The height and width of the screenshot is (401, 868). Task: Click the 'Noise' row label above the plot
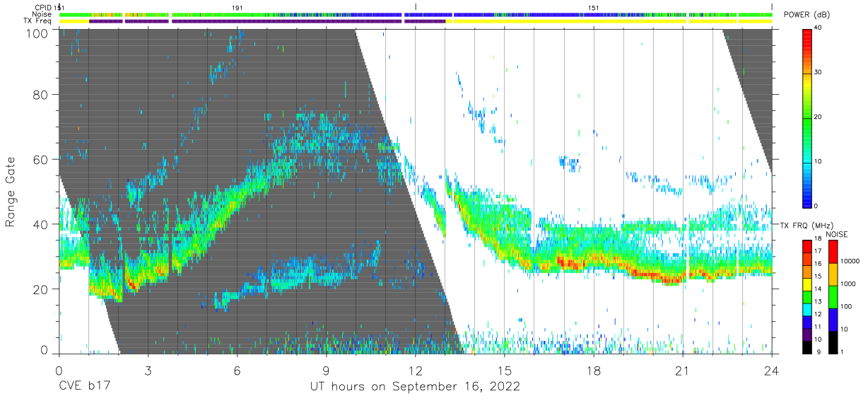point(42,14)
